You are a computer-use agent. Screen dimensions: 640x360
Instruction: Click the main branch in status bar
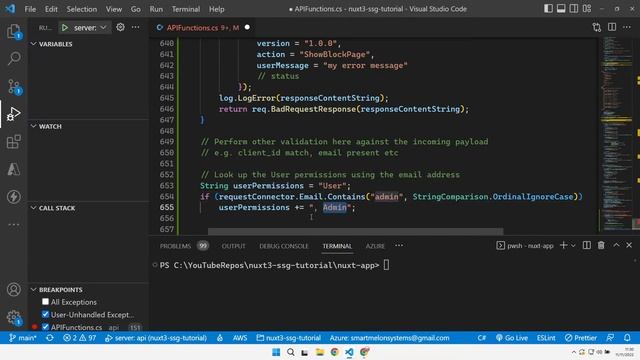23,338
